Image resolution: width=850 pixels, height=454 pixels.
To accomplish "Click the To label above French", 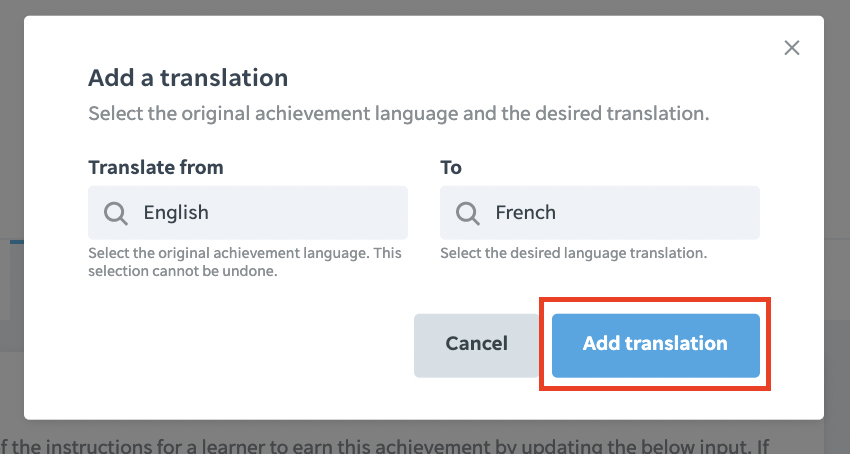I will point(450,167).
